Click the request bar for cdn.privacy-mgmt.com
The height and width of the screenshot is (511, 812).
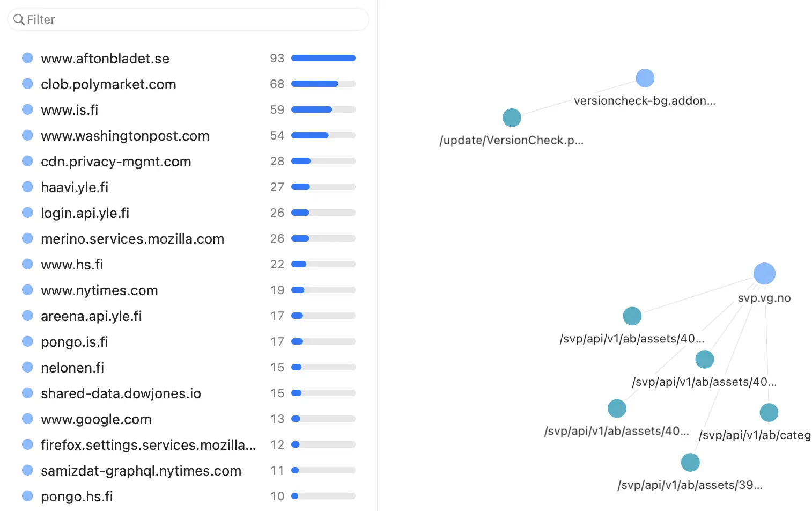[x=323, y=161]
